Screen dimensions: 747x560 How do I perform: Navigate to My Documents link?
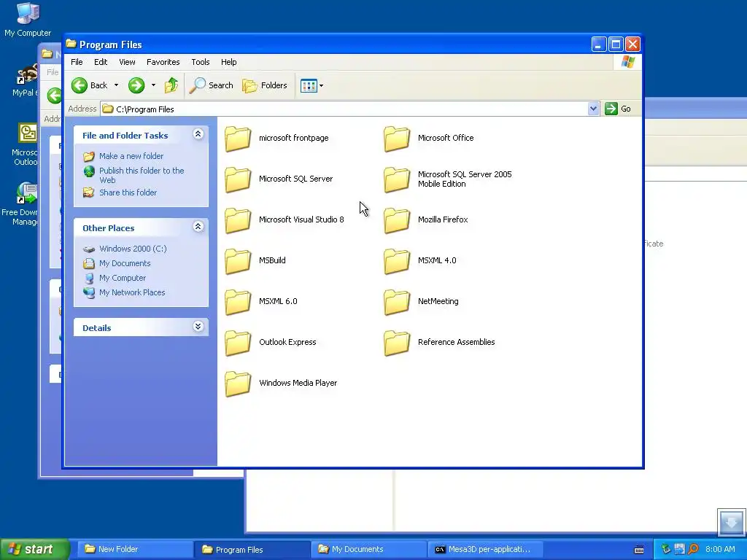pos(125,264)
